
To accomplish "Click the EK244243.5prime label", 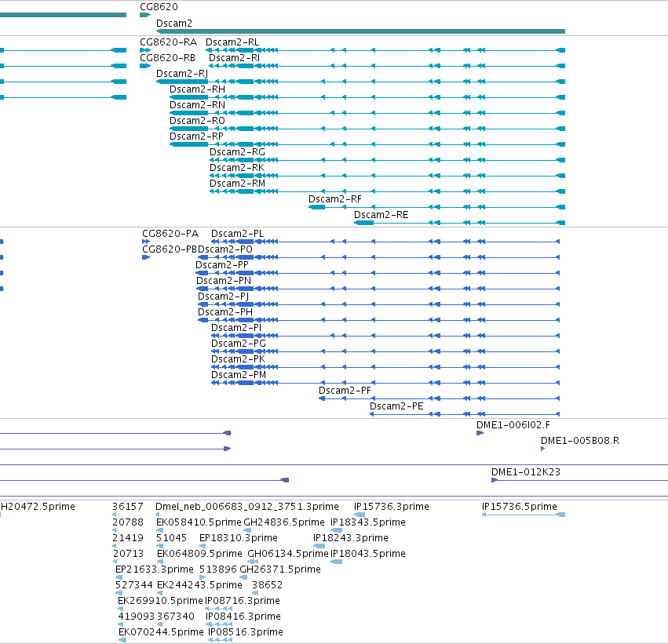I will 199,585.
